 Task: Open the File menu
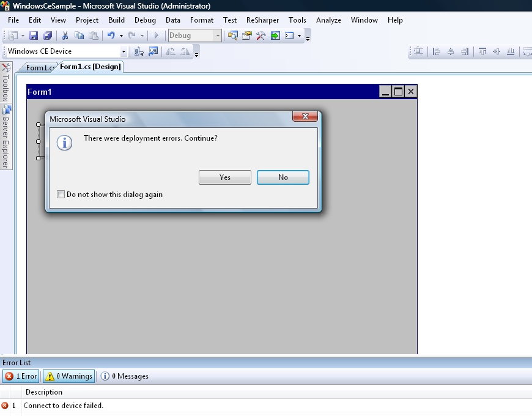tap(13, 20)
